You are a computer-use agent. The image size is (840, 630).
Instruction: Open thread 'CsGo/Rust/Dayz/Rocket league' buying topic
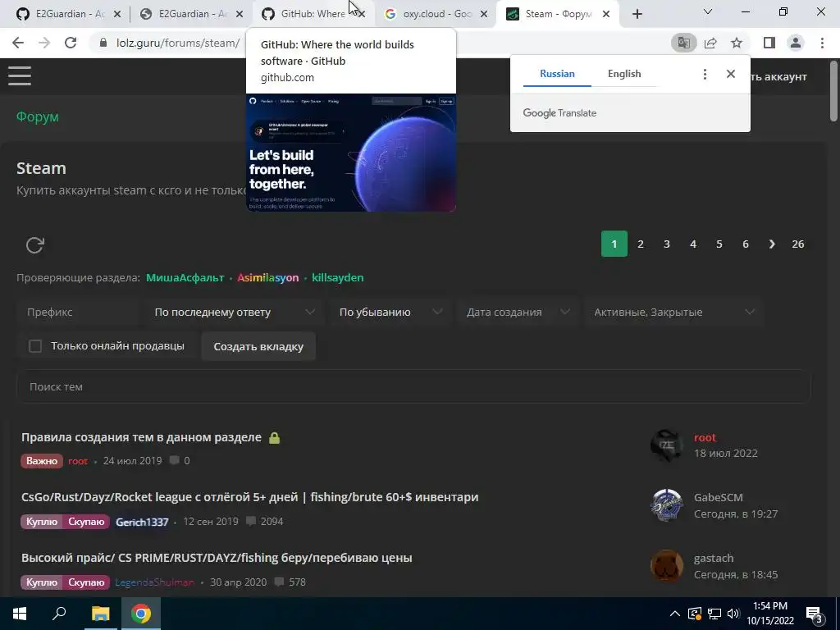click(249, 497)
